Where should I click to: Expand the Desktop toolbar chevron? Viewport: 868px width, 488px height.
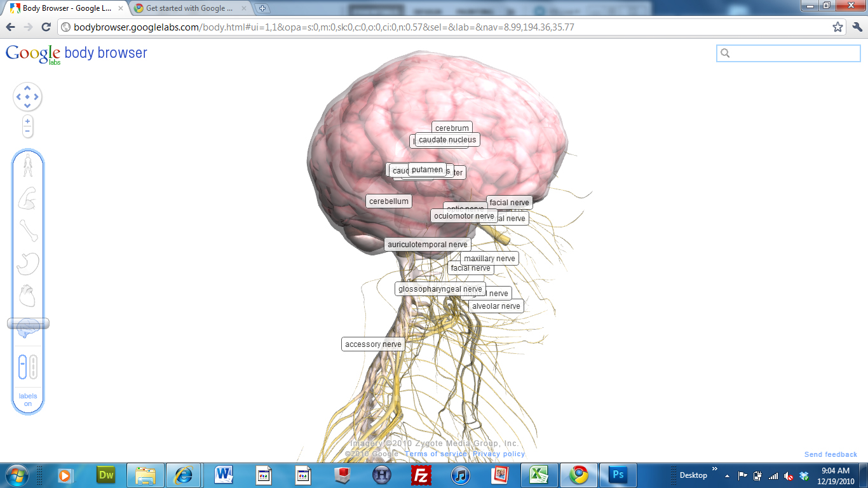tap(714, 470)
